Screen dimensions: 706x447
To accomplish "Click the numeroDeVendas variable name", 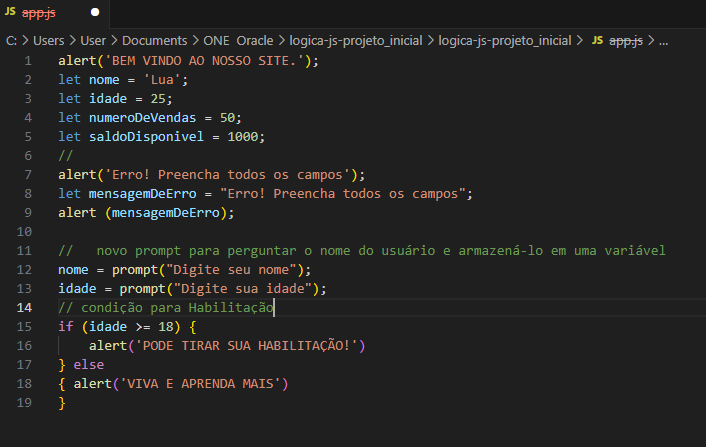I will (142, 117).
